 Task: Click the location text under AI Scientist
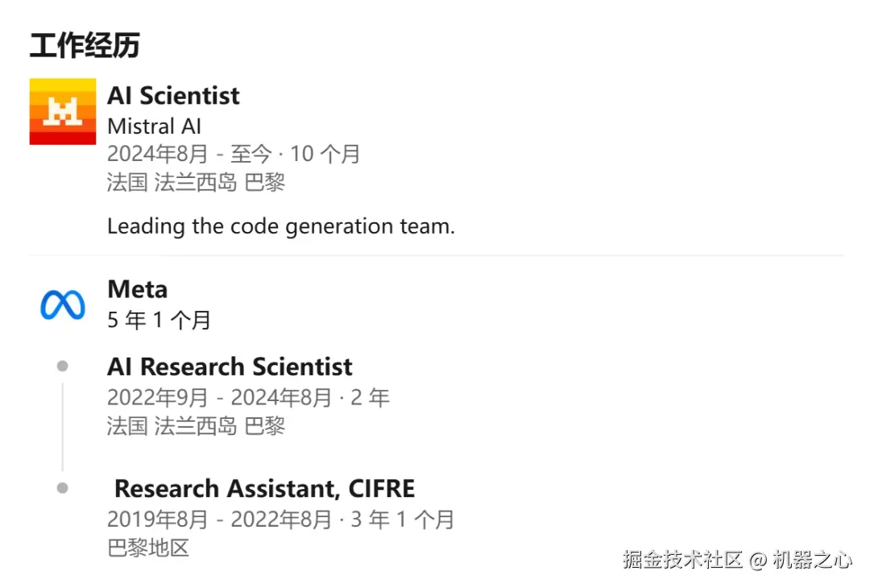(x=196, y=182)
